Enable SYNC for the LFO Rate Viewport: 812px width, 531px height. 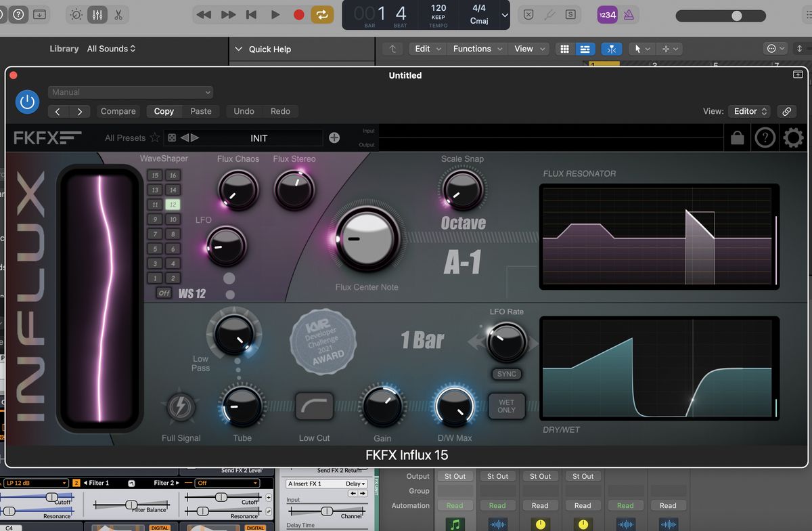(506, 373)
